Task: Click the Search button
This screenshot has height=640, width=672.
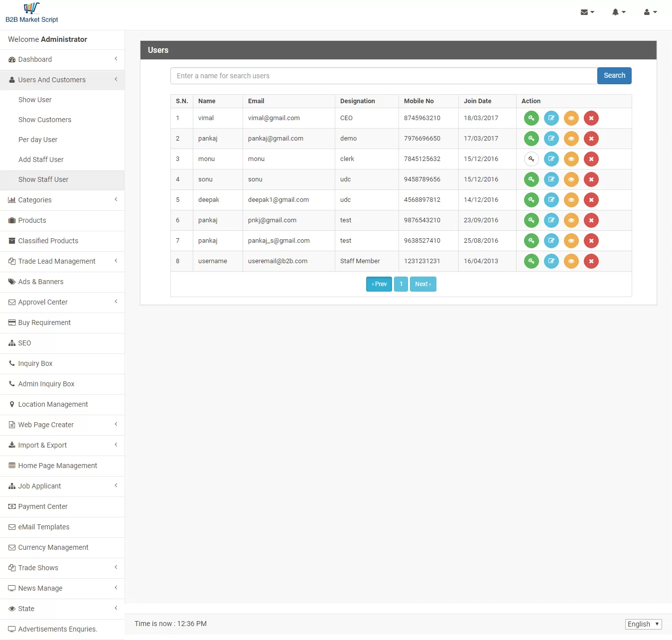Action: 614,76
